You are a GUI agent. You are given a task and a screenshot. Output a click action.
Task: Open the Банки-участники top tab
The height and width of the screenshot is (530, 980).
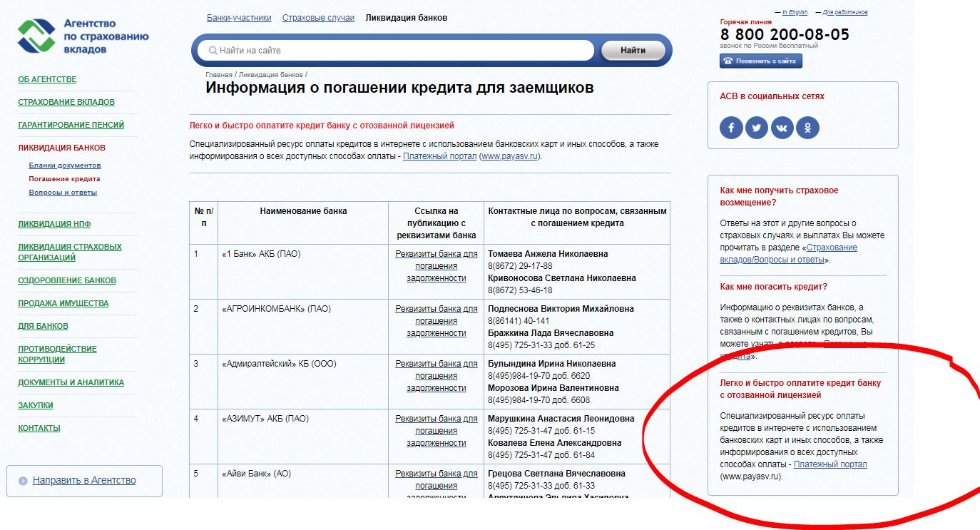point(239,18)
